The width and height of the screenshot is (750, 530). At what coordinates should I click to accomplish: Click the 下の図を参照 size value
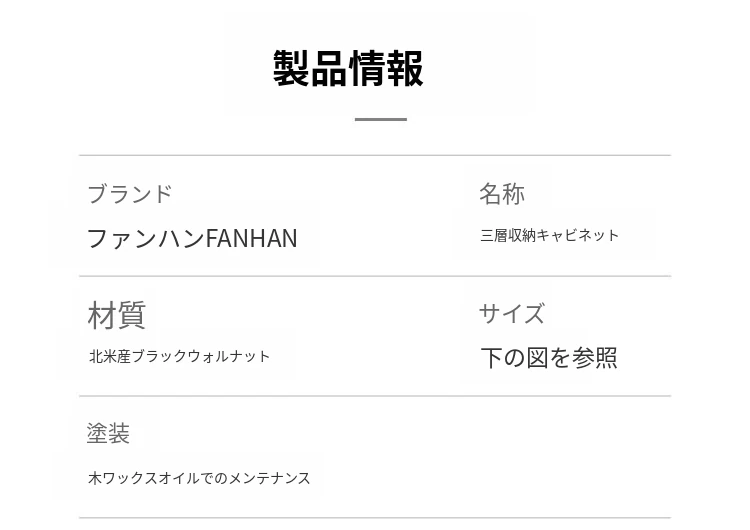[x=548, y=357]
